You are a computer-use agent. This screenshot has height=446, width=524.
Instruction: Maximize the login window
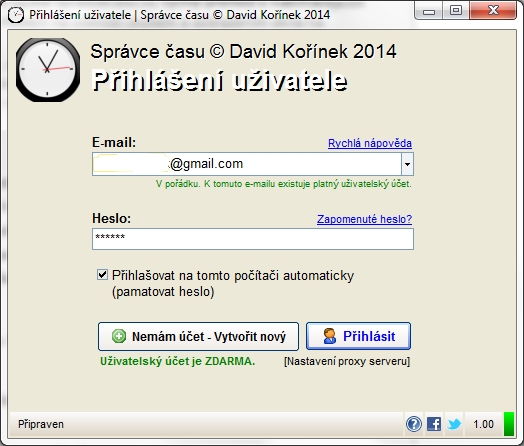pyautogui.click(x=456, y=11)
